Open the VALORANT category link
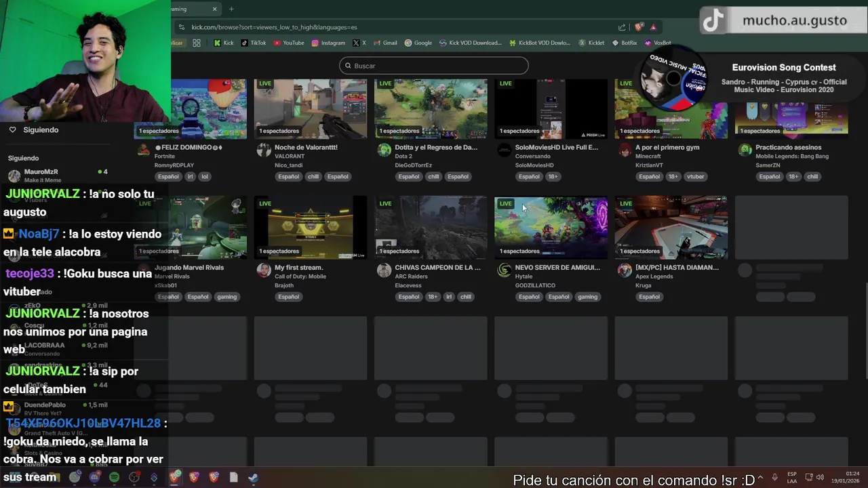The image size is (868, 488). 290,157
